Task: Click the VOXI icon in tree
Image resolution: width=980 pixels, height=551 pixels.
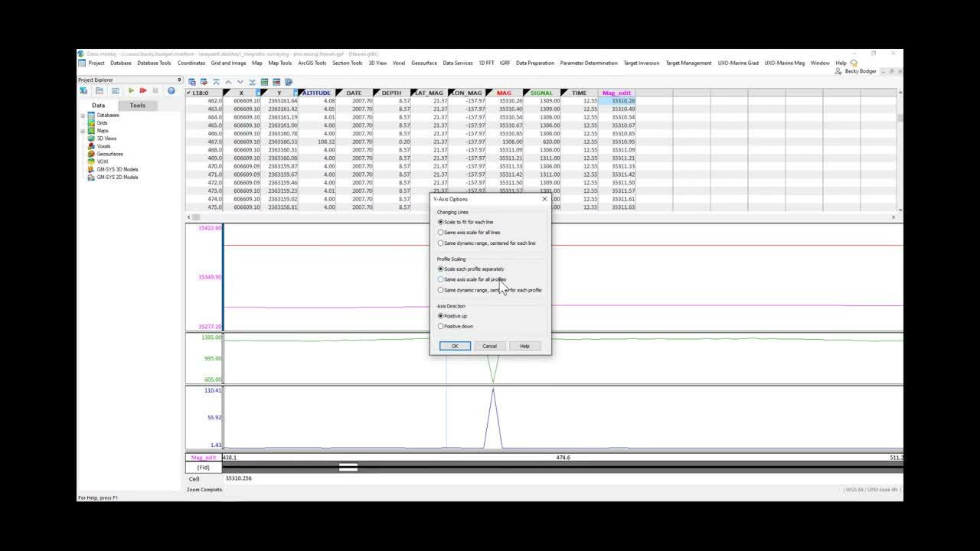Action: click(x=91, y=161)
